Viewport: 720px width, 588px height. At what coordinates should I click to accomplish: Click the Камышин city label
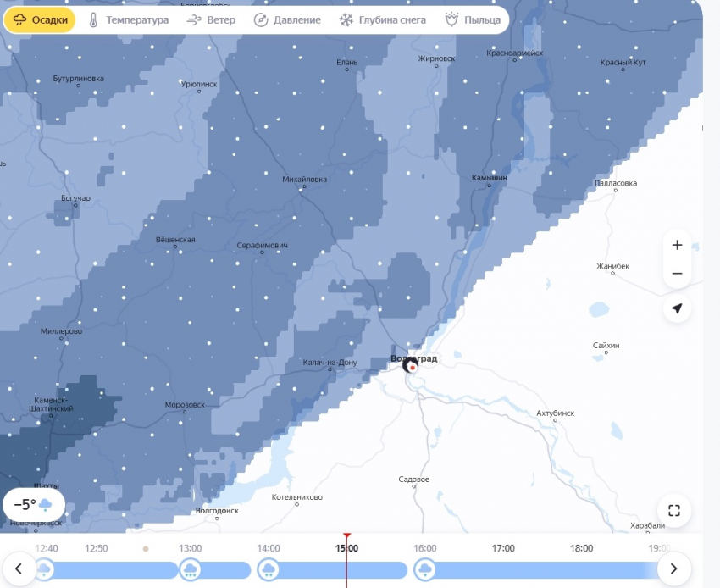click(489, 178)
